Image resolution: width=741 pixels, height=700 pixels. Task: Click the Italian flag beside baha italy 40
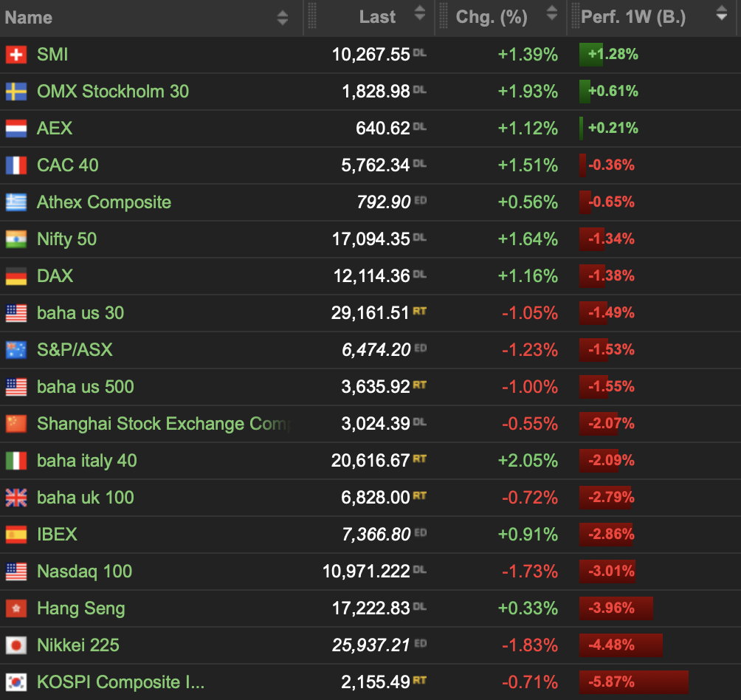coord(16,461)
